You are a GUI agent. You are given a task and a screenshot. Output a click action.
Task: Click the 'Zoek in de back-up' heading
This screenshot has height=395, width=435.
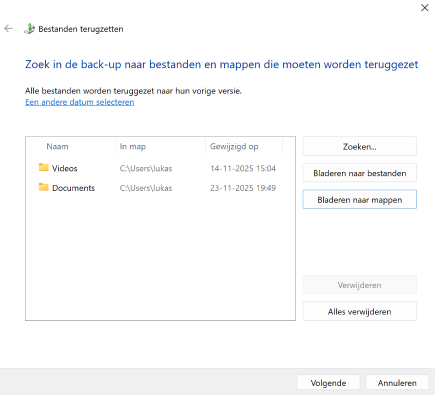[221, 64]
